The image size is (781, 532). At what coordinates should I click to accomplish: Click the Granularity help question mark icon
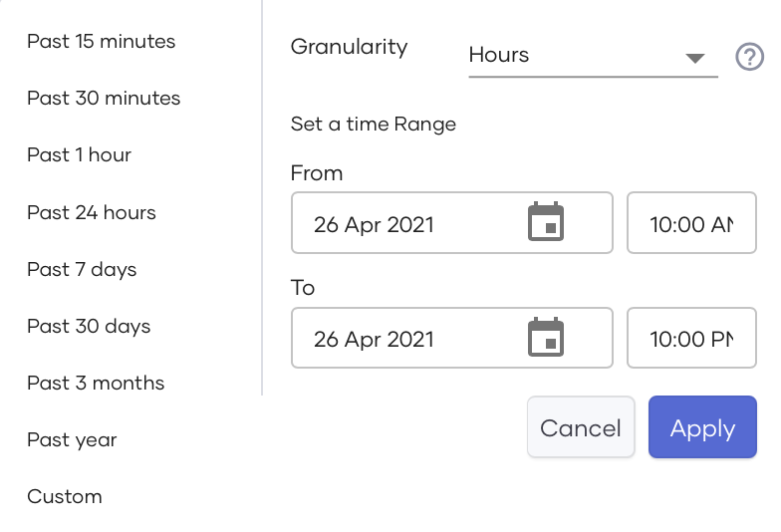pos(749,57)
